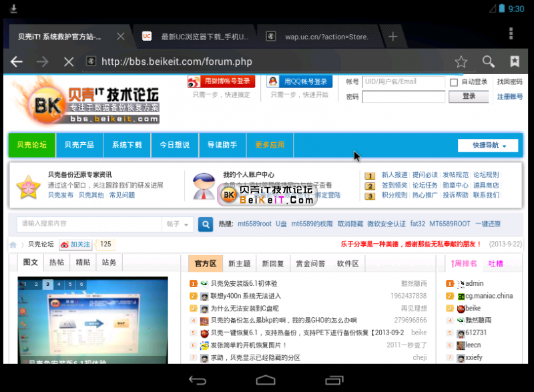
Task: Select slideshow image number 1
Action: pos(25,284)
